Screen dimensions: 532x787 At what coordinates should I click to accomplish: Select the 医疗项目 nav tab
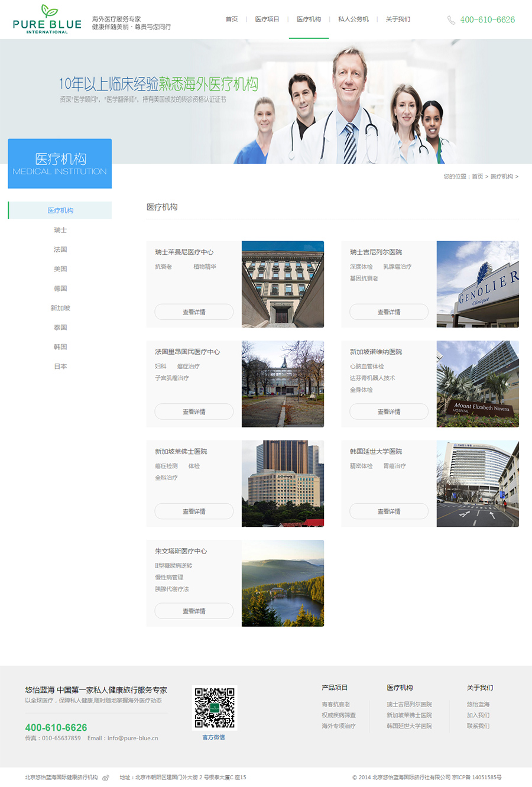[266, 19]
